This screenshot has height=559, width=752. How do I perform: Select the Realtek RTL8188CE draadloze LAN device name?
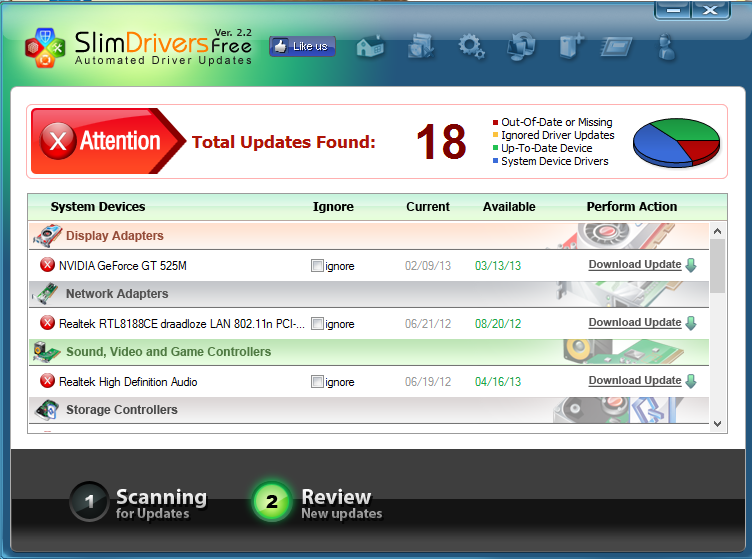coord(182,324)
